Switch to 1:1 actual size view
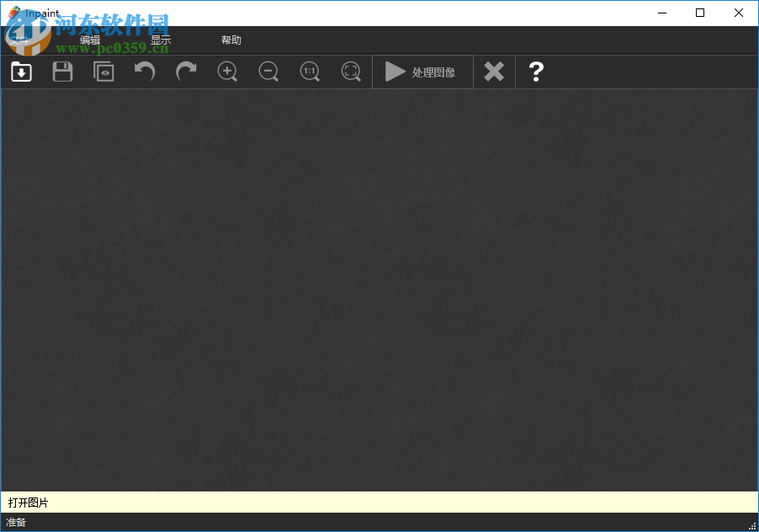This screenshot has width=759, height=532. (309, 72)
